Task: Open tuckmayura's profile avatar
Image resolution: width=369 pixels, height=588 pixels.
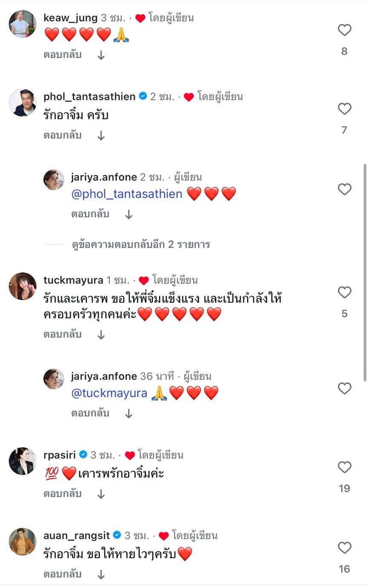Action: pos(23,286)
